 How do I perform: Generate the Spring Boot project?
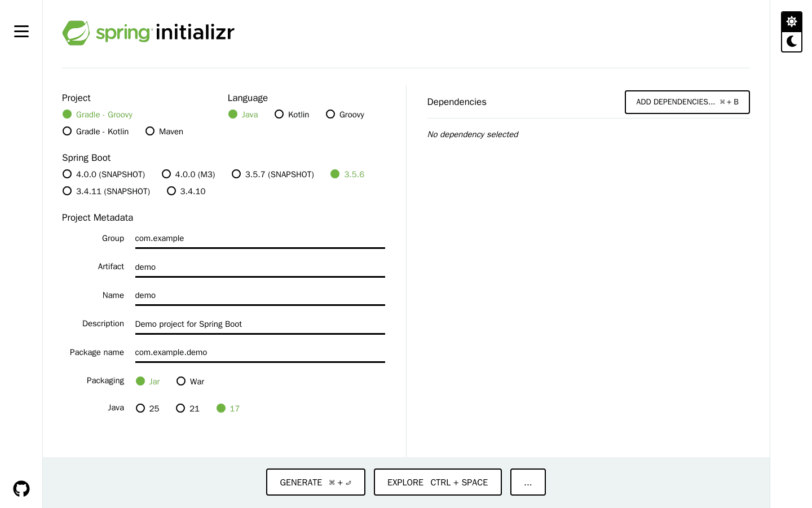pos(315,482)
